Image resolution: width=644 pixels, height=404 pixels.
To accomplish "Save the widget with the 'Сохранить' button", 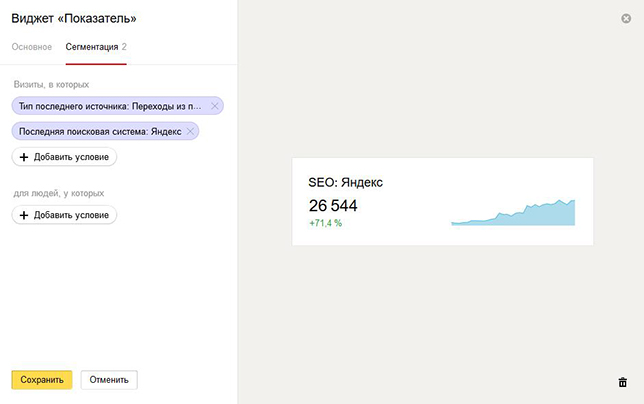I will (42, 380).
